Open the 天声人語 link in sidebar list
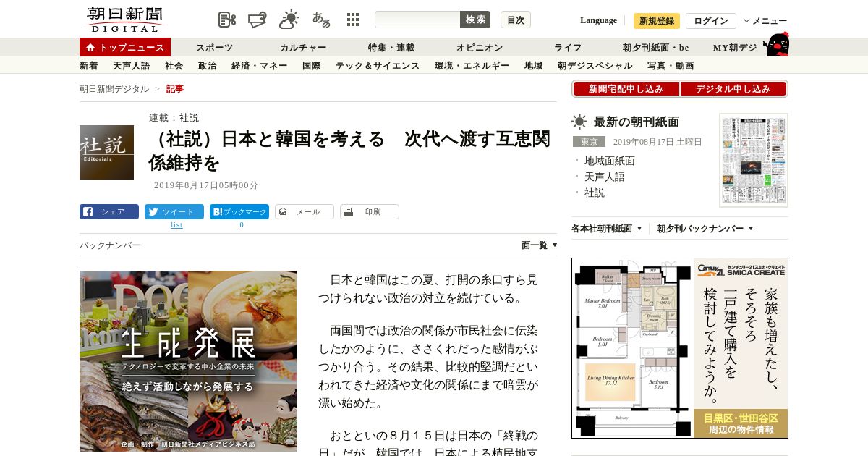868x456 pixels. coord(605,177)
